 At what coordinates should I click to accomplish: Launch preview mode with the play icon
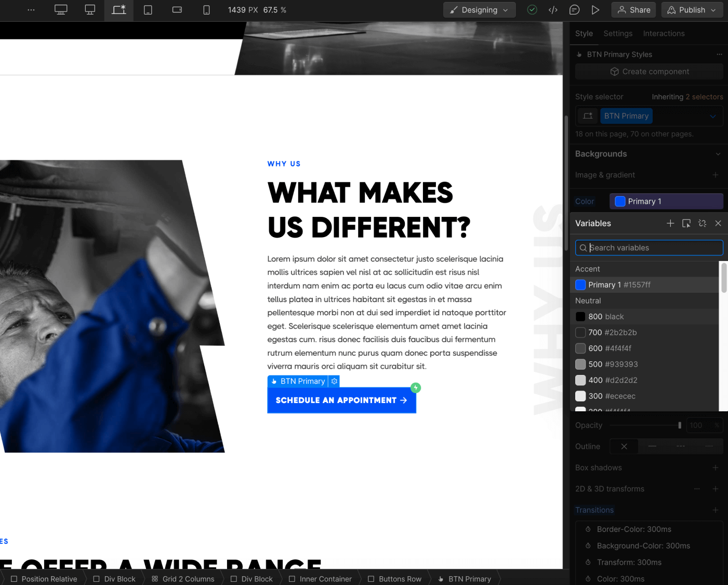click(595, 9)
